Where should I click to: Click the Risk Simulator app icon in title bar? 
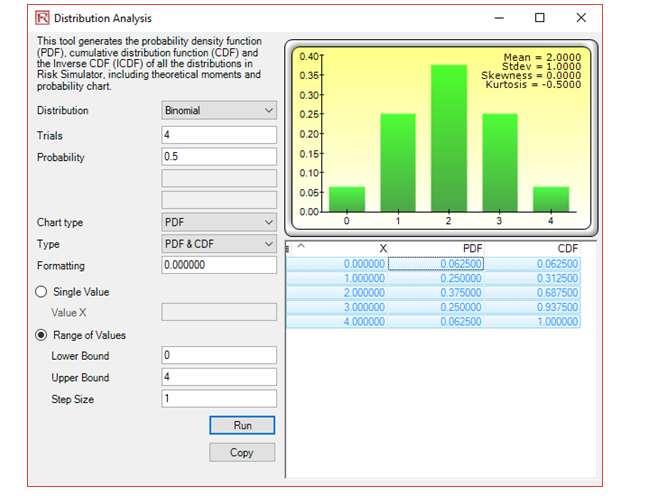[x=42, y=18]
